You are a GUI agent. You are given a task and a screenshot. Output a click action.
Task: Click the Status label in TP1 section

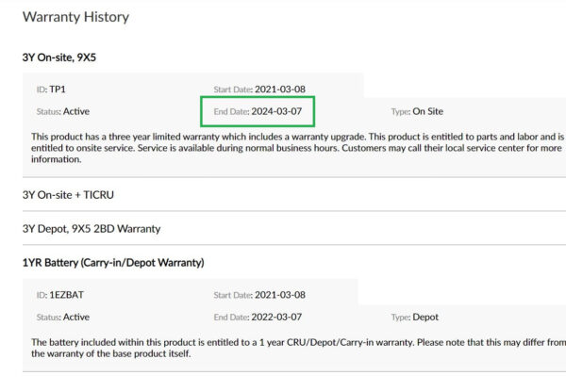[49, 112]
